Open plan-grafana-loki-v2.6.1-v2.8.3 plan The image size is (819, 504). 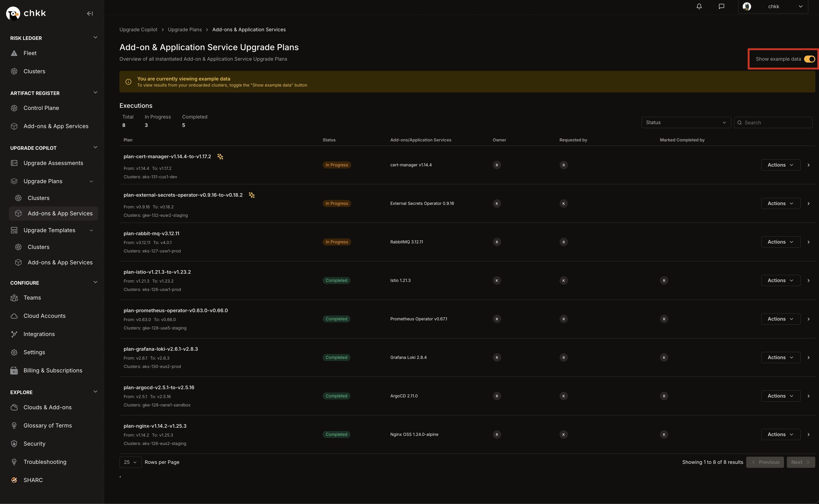coord(161,349)
